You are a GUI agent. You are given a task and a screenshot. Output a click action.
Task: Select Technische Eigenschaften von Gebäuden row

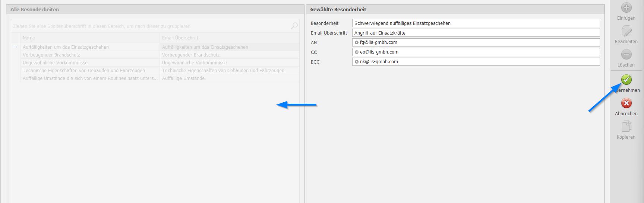pos(89,71)
